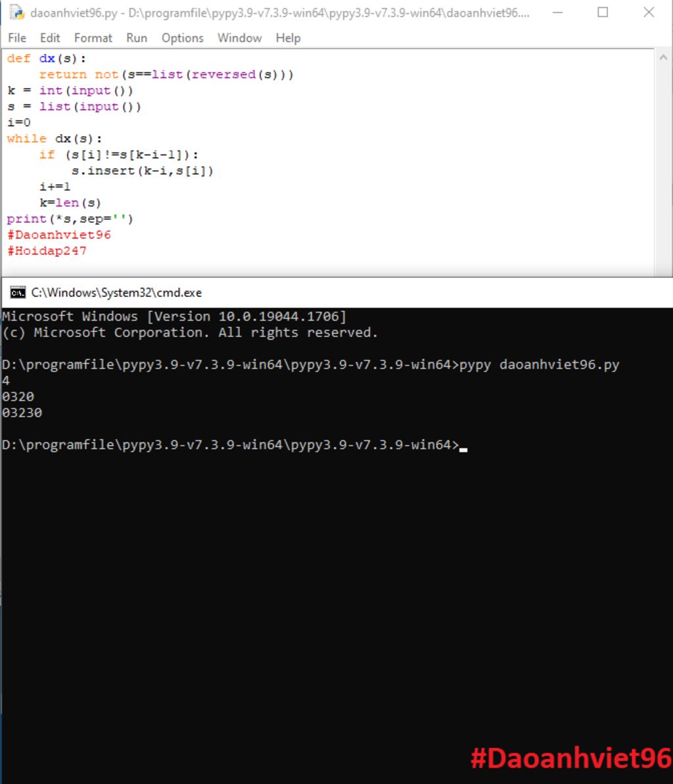Click the Microsoft Windows version line in cmd

pyautogui.click(x=174, y=317)
